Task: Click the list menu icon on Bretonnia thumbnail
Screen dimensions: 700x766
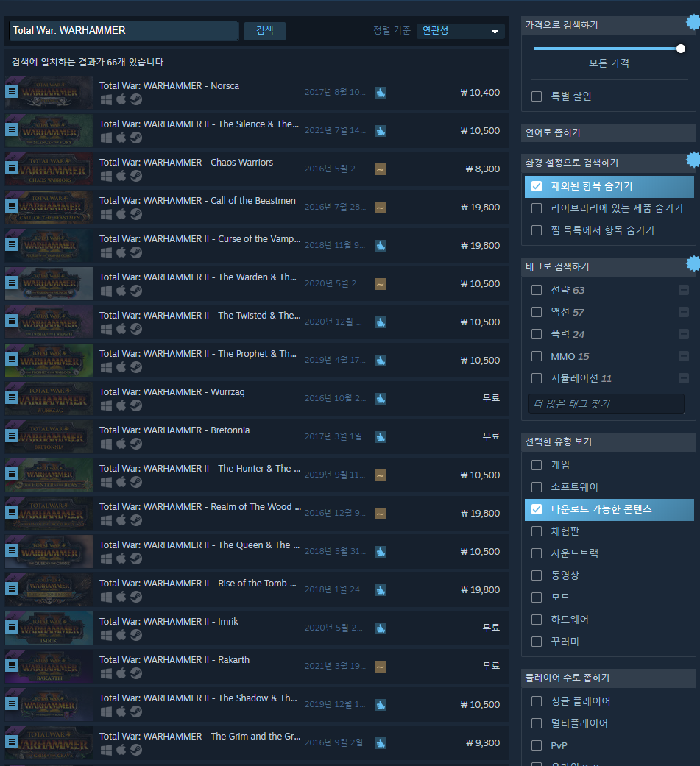Action: pos(13,436)
